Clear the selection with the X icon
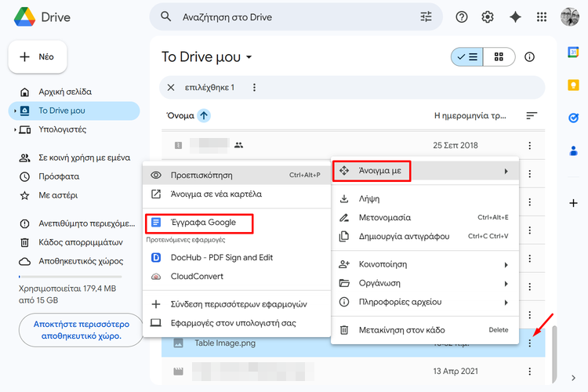This screenshot has width=588, height=392. [171, 87]
